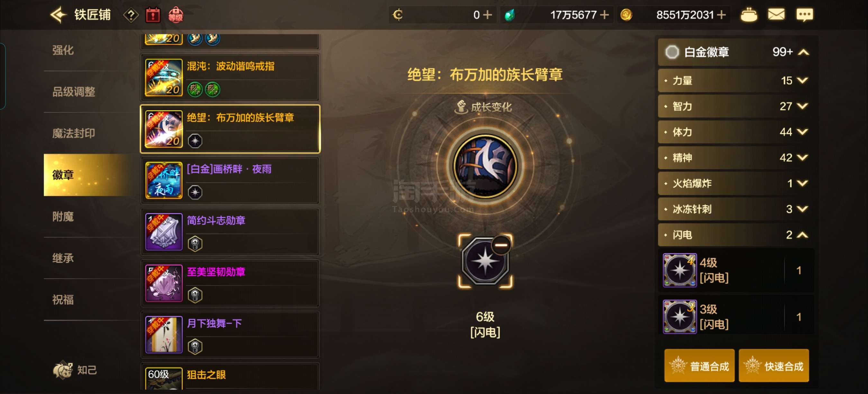
Task: Click the back arrow beside 铁匠铺
Action: click(x=58, y=14)
